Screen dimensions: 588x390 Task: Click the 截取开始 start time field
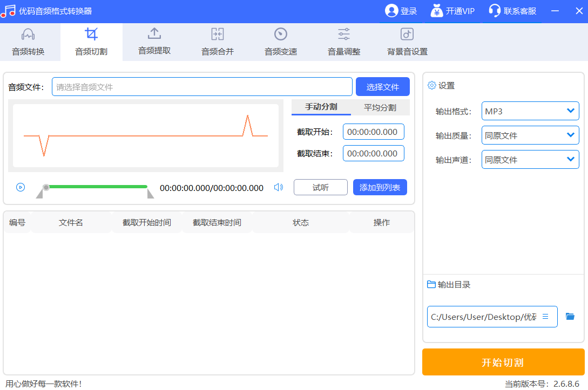[373, 132]
